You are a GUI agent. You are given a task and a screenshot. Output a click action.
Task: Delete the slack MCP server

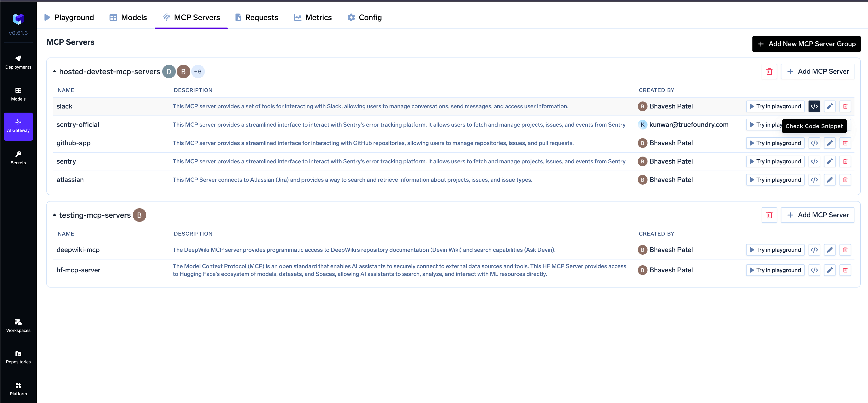point(845,106)
